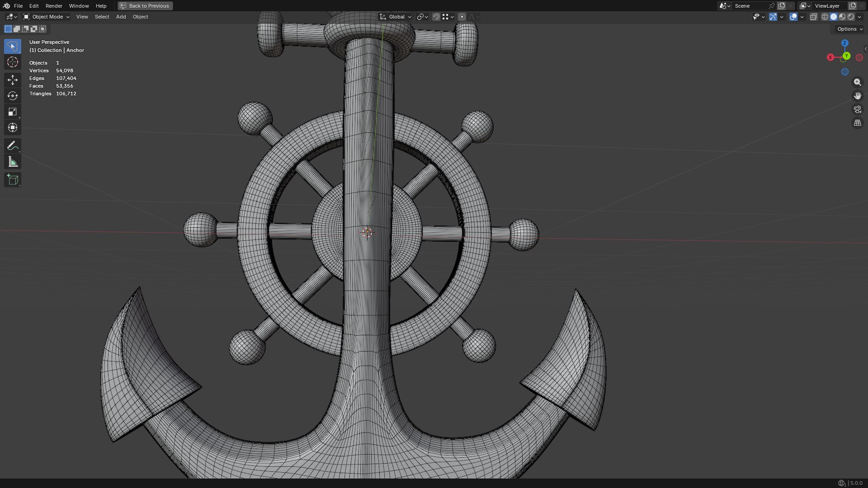Select the Measure tool
The image size is (868, 488).
pos(13,162)
